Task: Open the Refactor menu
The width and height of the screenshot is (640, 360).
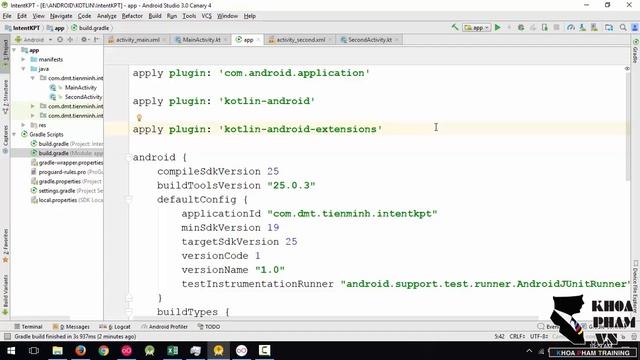Action: point(132,16)
